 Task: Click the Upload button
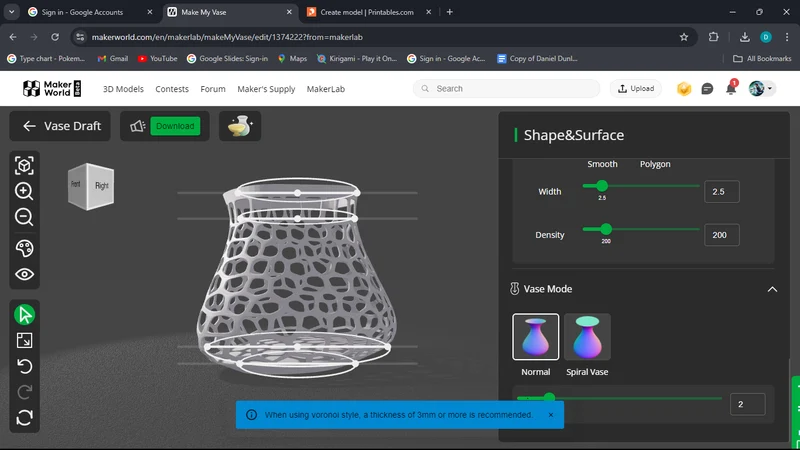pyautogui.click(x=636, y=88)
